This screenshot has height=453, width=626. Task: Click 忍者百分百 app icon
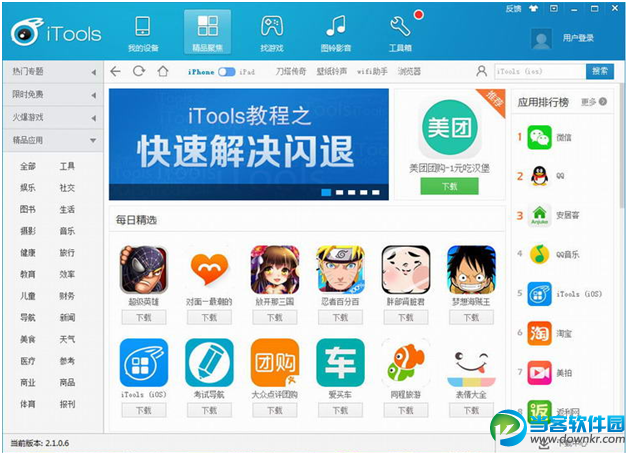pos(340,270)
